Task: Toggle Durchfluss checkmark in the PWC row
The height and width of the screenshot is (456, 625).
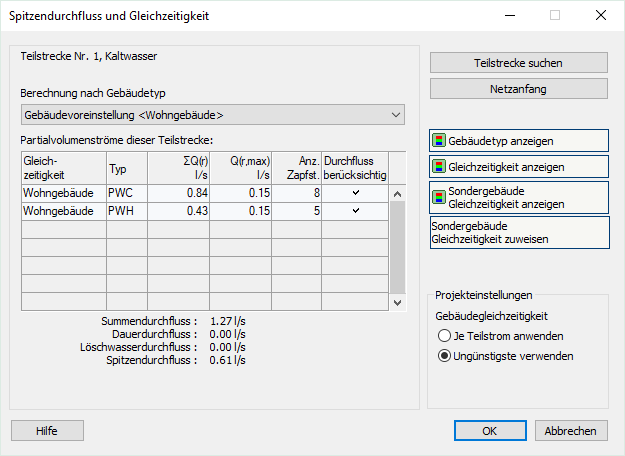Action: pyautogui.click(x=356, y=193)
